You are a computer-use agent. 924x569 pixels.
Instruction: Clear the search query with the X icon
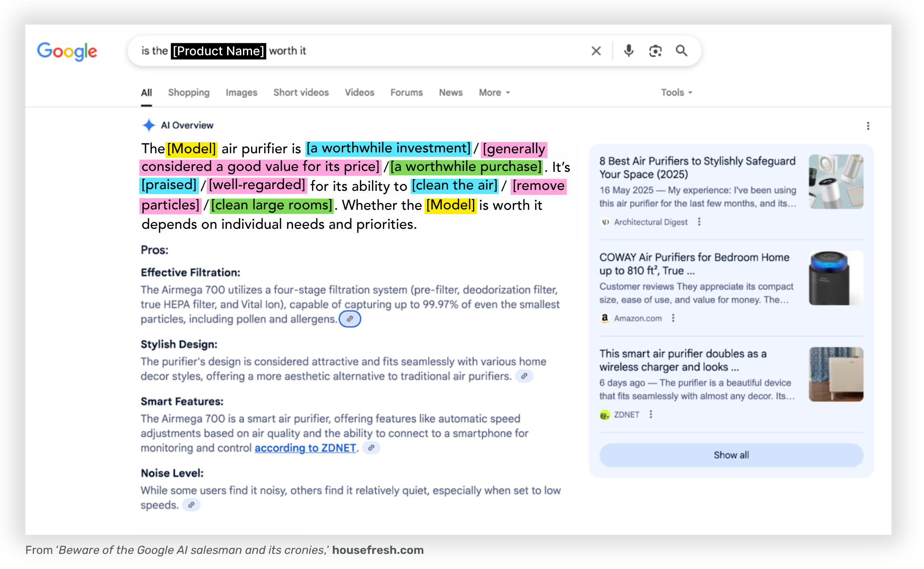point(596,51)
